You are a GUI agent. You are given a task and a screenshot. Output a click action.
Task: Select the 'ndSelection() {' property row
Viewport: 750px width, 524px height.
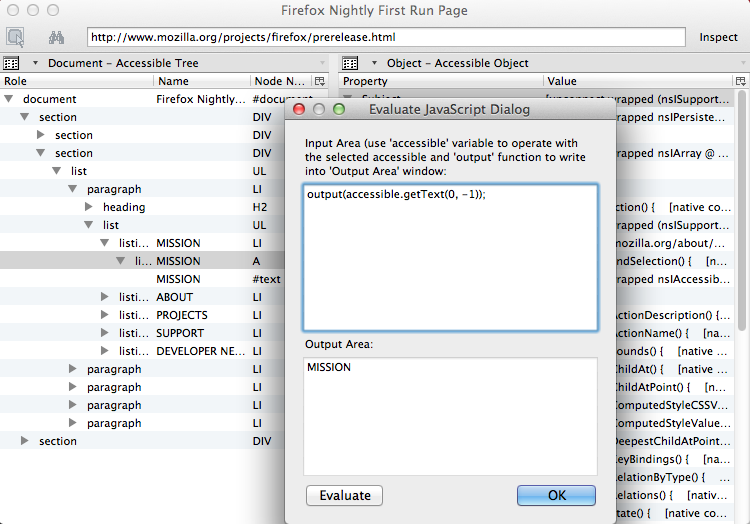click(672, 261)
